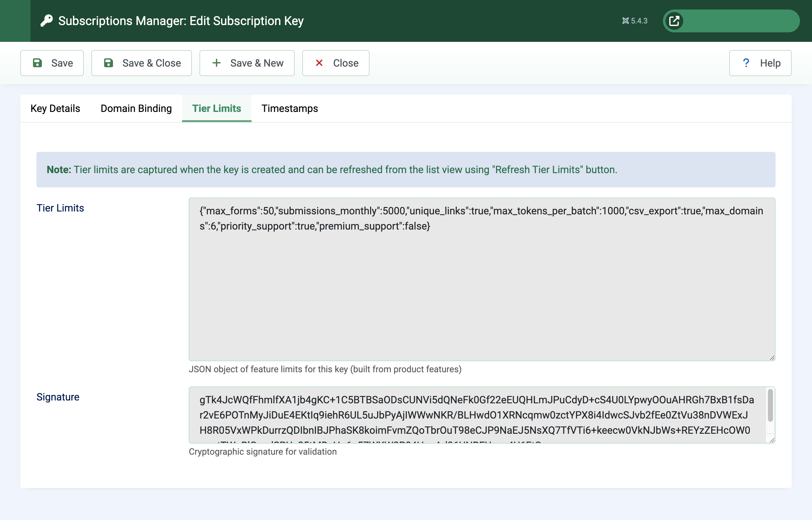This screenshot has width=812, height=520.
Task: Click the key icon in the page header
Action: tap(47, 21)
